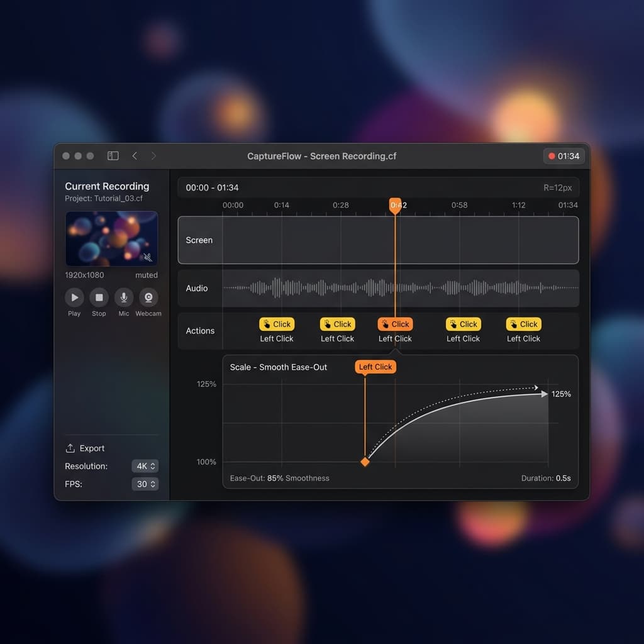This screenshot has height=644, width=644.
Task: Open the Resolution 4K dropdown
Action: (145, 466)
